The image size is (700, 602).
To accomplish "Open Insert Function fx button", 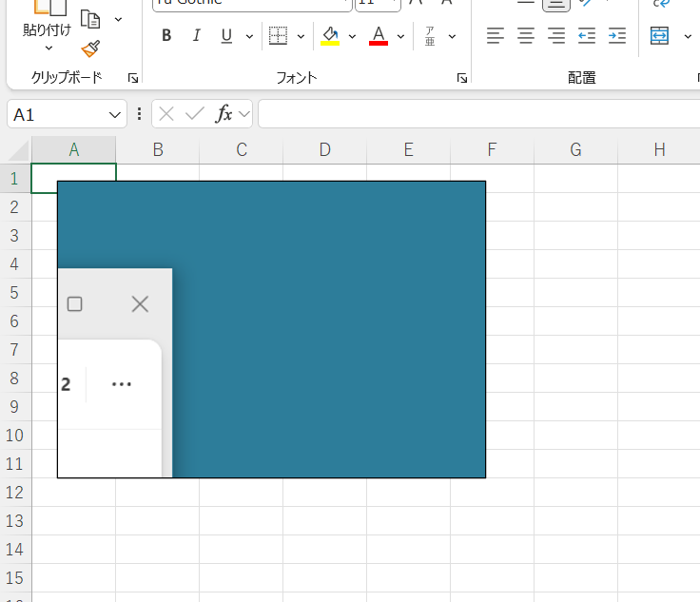I will (224, 114).
